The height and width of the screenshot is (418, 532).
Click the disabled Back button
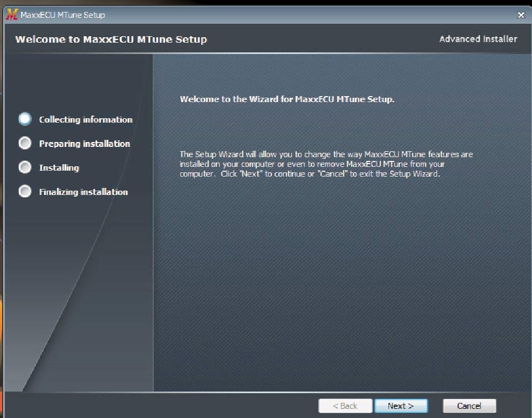345,406
